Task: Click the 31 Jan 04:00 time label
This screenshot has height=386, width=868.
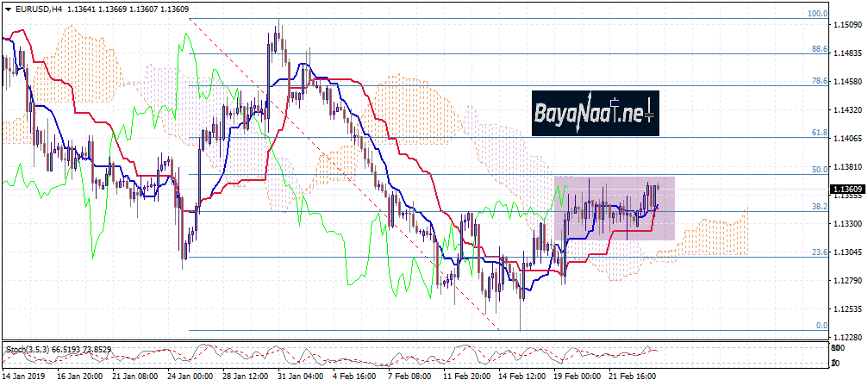Action: [299, 377]
